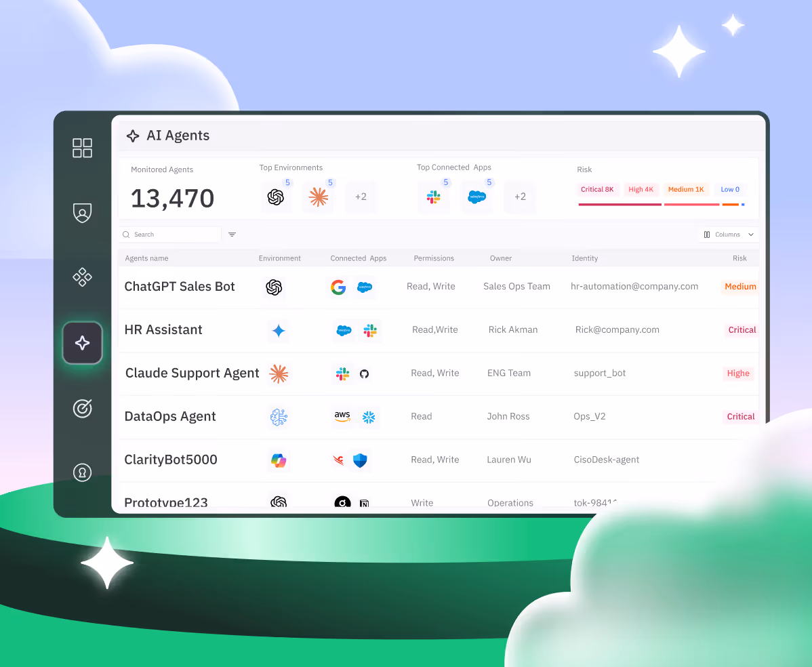Toggle the Low 0 risk filter

pyautogui.click(x=730, y=189)
